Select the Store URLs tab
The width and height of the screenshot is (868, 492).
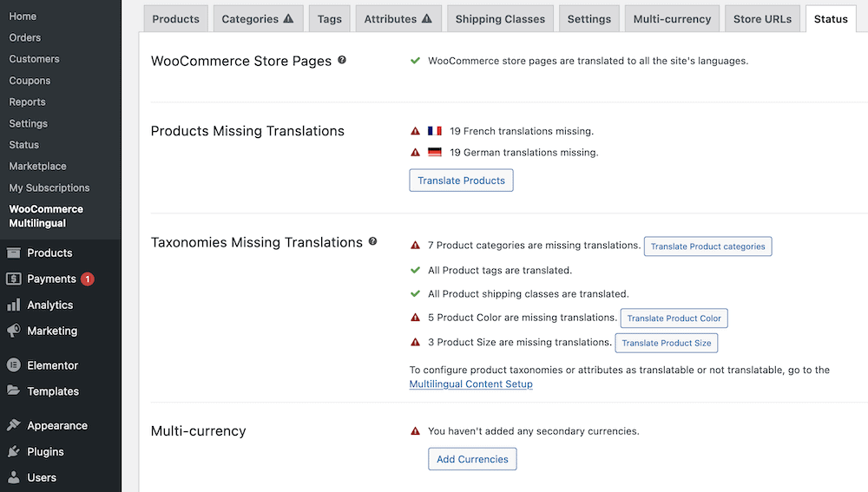point(762,19)
